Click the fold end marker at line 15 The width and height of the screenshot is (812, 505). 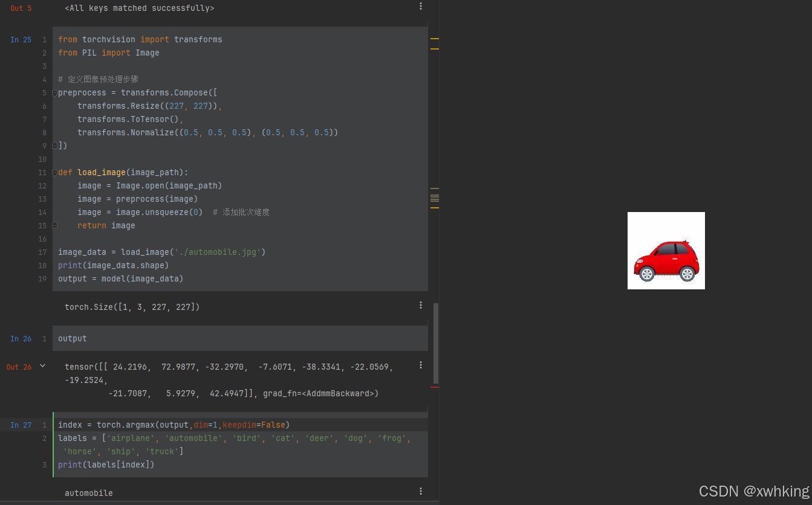pyautogui.click(x=54, y=225)
